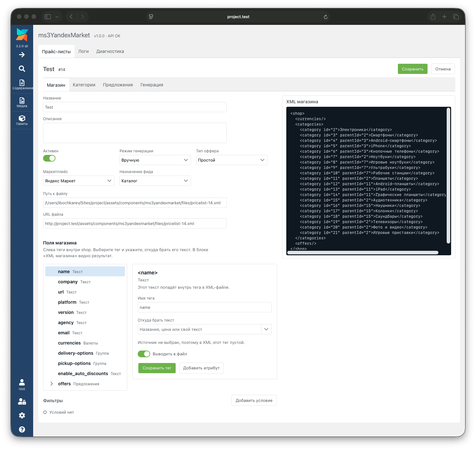Open the help question mark icon
The image size is (476, 450).
(x=22, y=429)
